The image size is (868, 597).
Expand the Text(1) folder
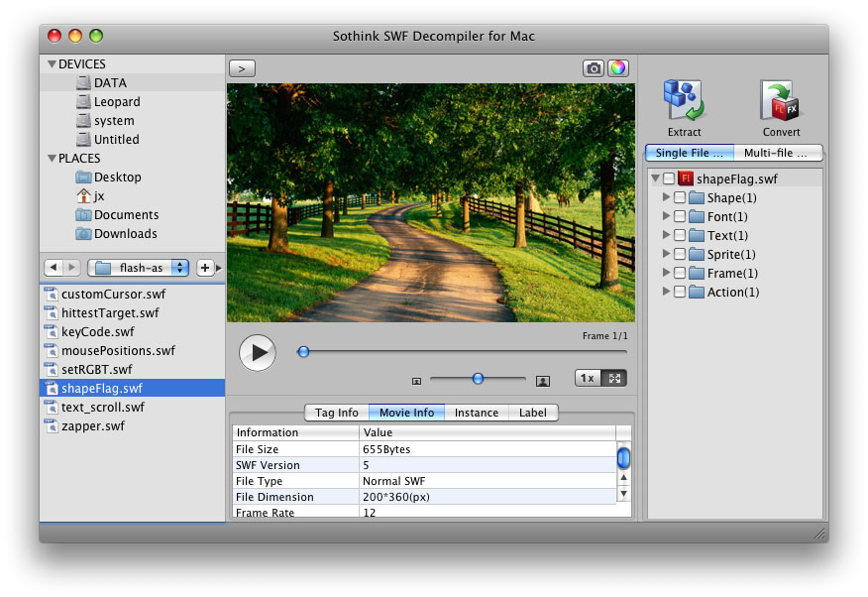[666, 234]
